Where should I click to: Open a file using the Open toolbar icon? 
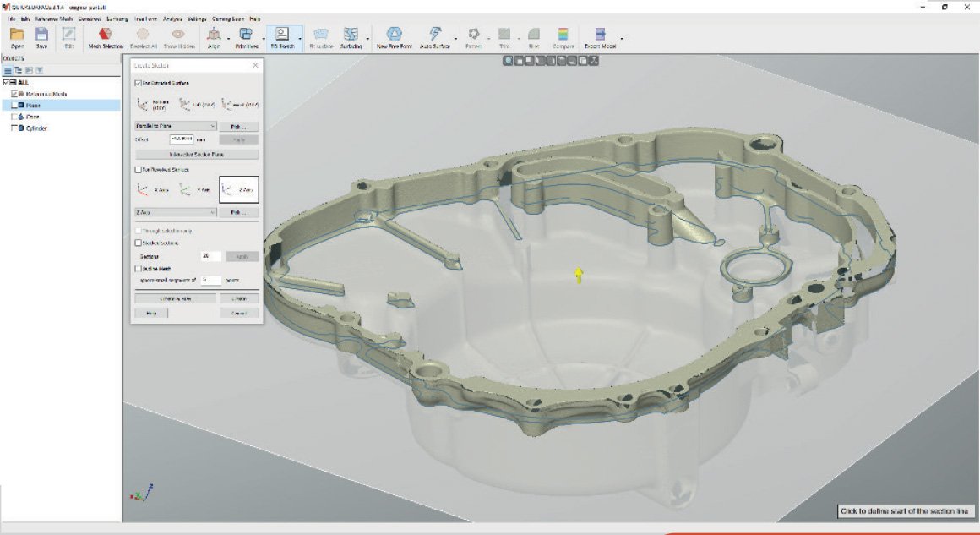click(17, 37)
